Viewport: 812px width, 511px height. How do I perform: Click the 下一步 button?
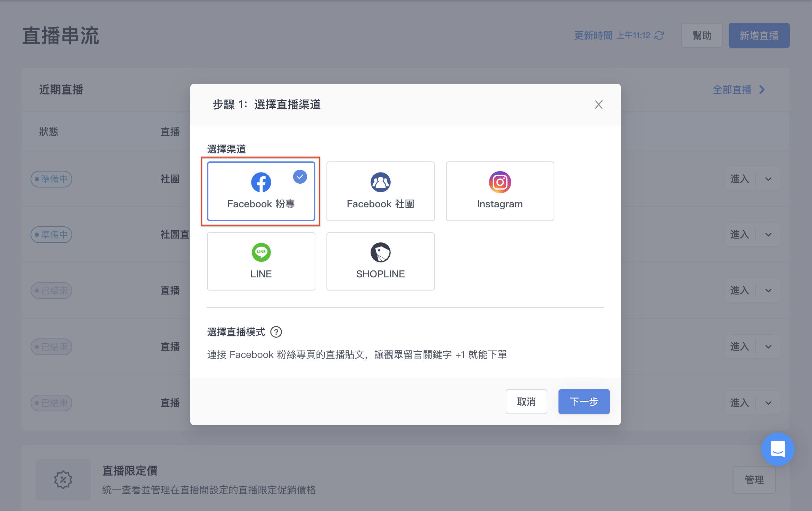coord(584,402)
